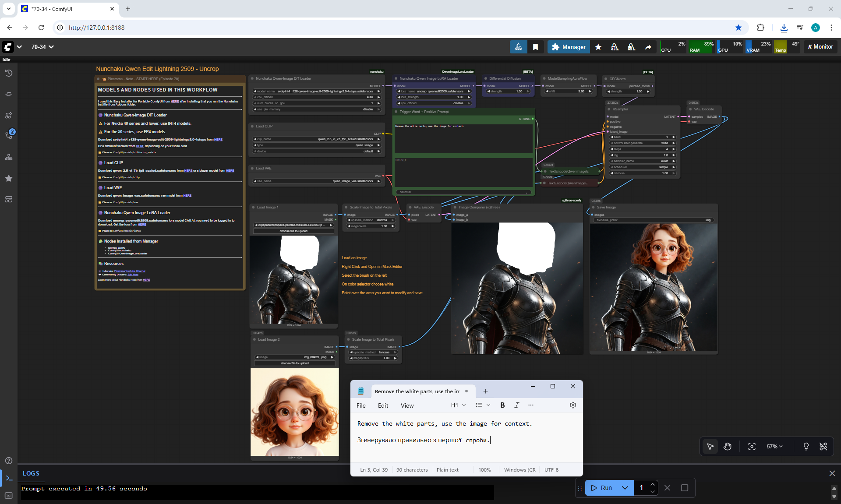Expand the Run button dropdown arrow

(x=625, y=488)
